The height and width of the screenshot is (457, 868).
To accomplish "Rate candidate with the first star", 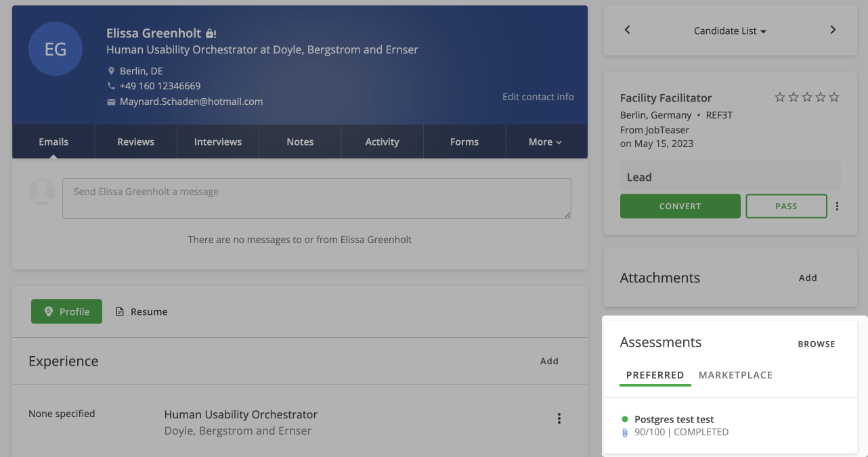I will (780, 97).
